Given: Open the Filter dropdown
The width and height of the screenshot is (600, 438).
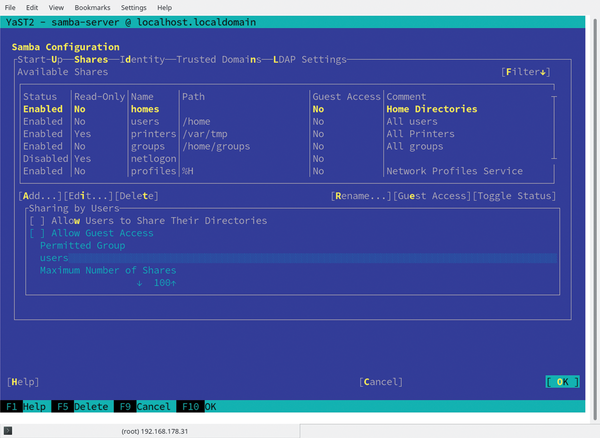Looking at the screenshot, I should (526, 72).
